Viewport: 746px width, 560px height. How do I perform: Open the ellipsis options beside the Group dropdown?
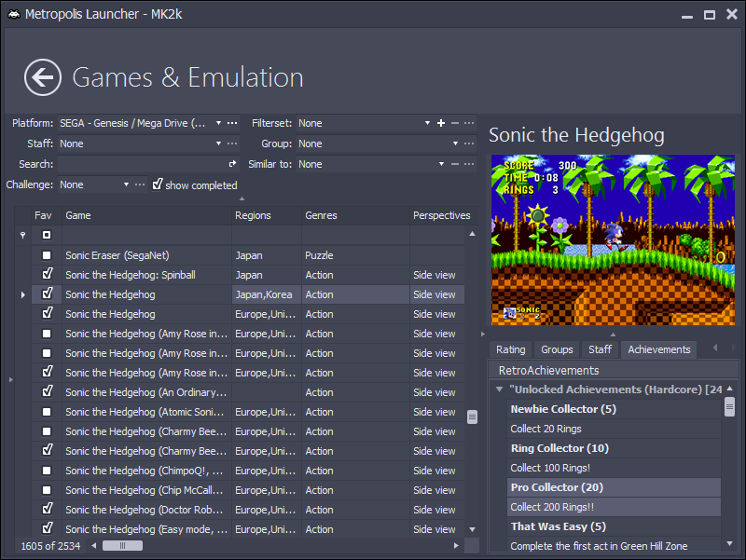click(469, 143)
